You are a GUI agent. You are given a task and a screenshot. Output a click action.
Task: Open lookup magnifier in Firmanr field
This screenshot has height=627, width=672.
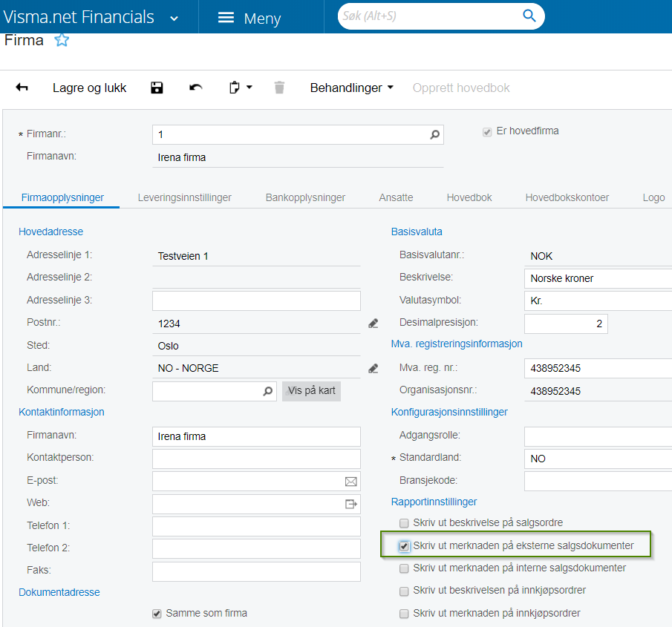[434, 134]
